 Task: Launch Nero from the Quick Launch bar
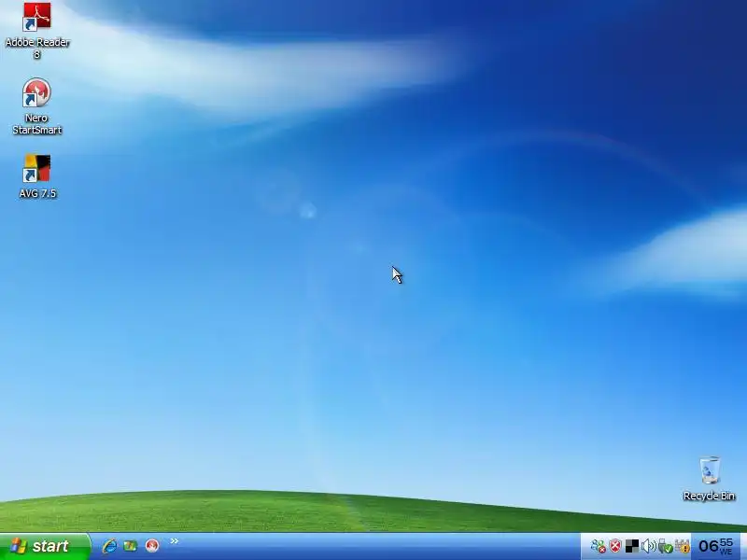pos(152,546)
